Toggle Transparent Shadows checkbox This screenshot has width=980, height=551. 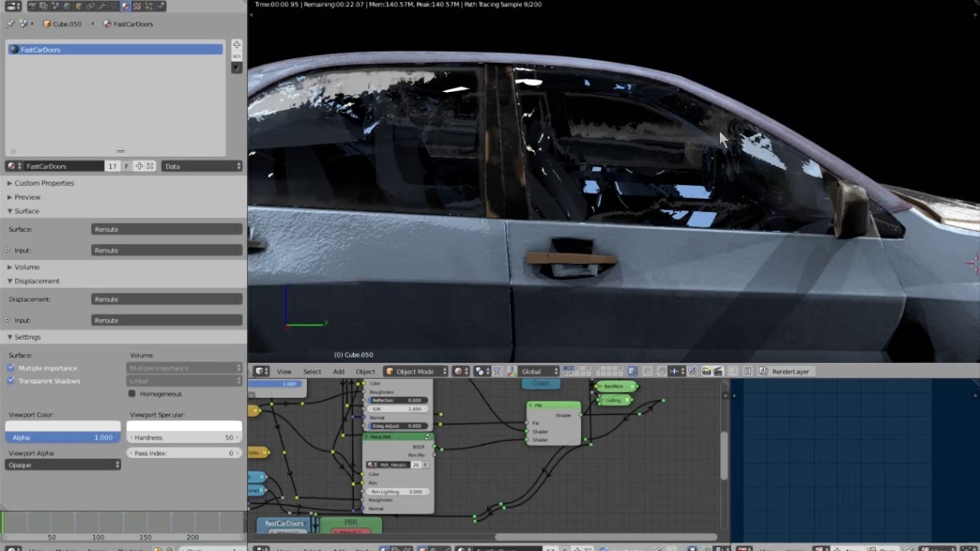pyautogui.click(x=11, y=381)
